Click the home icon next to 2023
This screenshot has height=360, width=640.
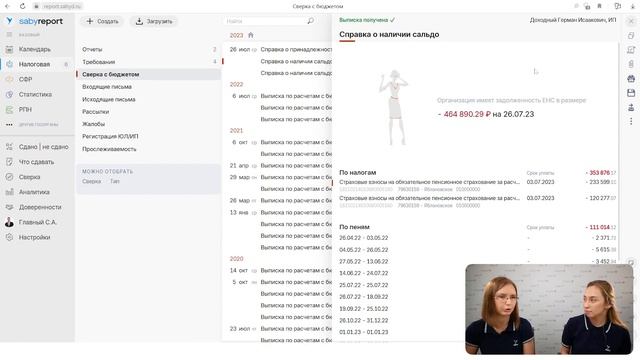point(251,36)
